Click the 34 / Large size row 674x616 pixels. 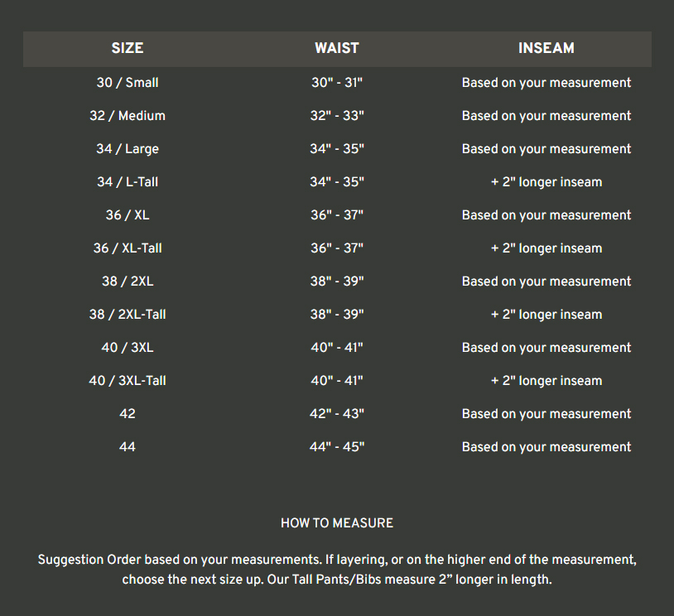128,149
